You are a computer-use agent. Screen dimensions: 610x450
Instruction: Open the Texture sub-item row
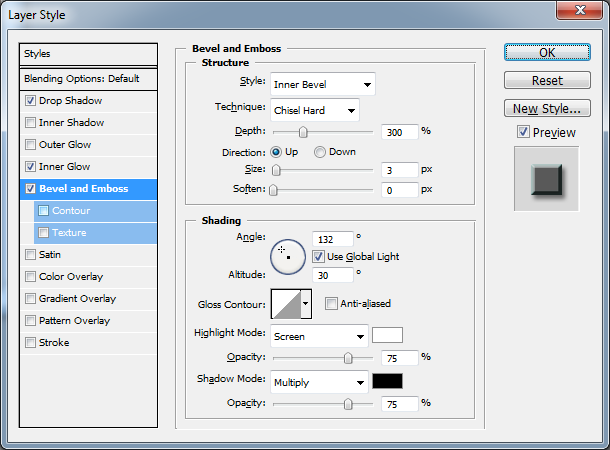tap(95, 233)
